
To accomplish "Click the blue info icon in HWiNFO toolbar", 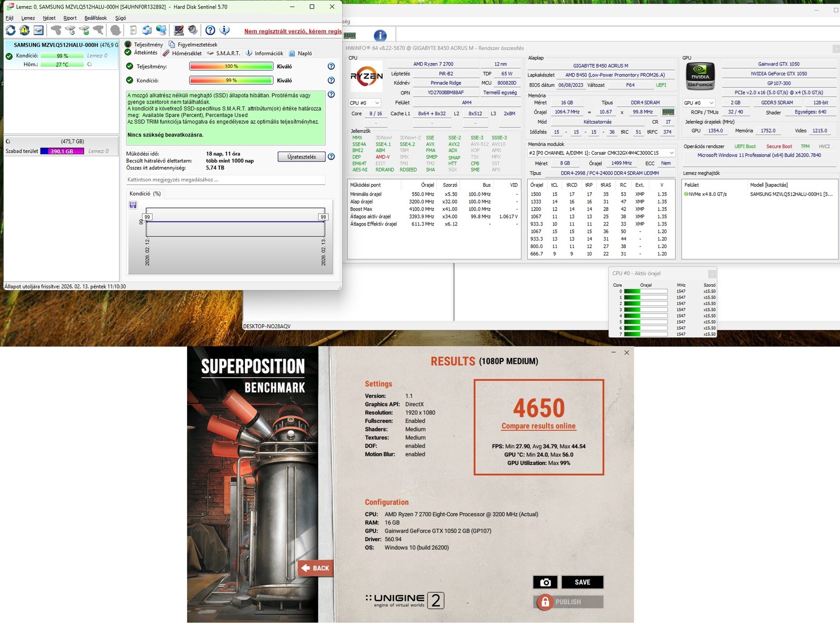I will [x=380, y=35].
